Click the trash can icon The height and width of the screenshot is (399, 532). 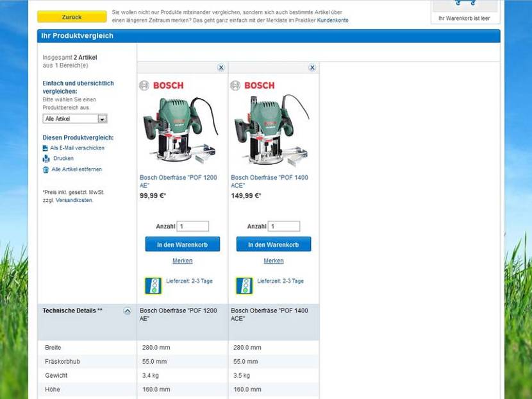point(46,169)
